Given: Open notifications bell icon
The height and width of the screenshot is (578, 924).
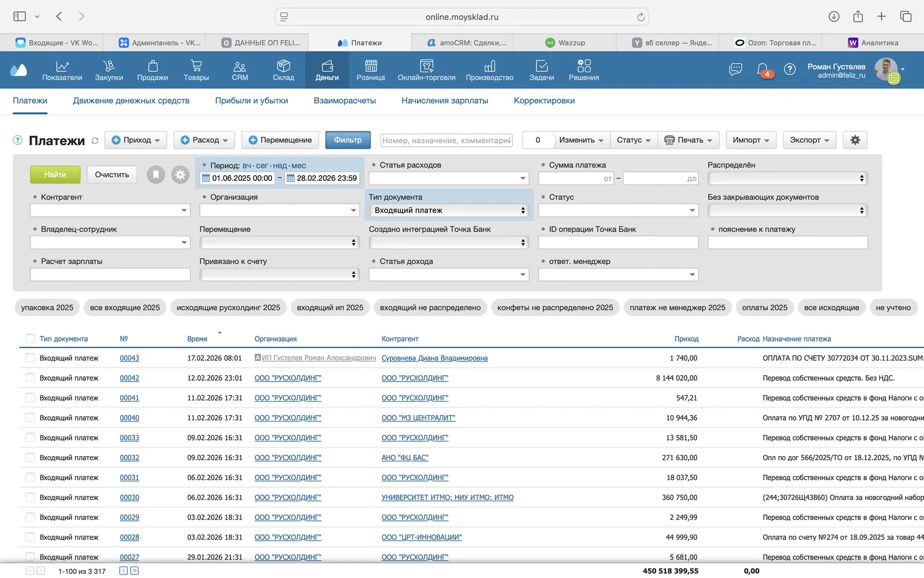Looking at the screenshot, I should coord(763,69).
